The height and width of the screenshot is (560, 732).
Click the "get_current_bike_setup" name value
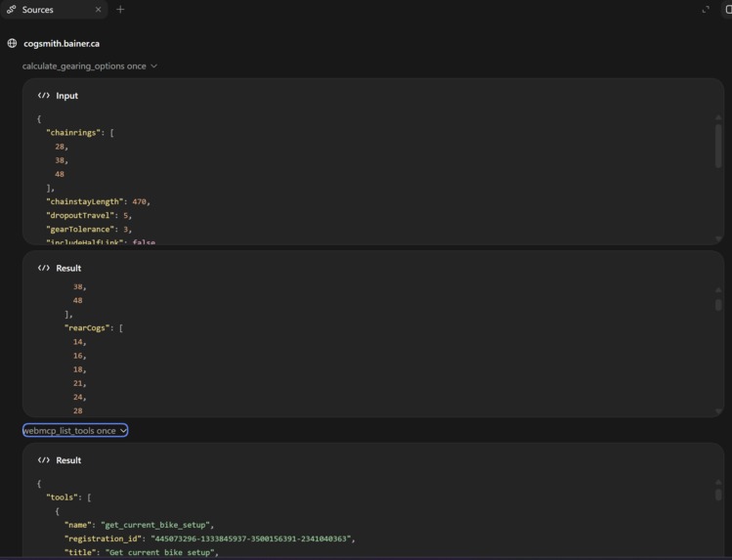tap(155, 525)
